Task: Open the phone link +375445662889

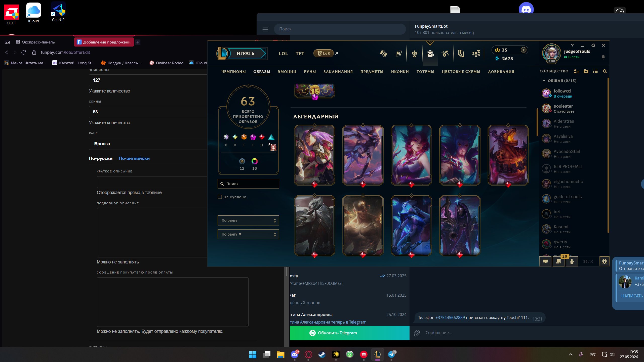Action: tap(450, 318)
